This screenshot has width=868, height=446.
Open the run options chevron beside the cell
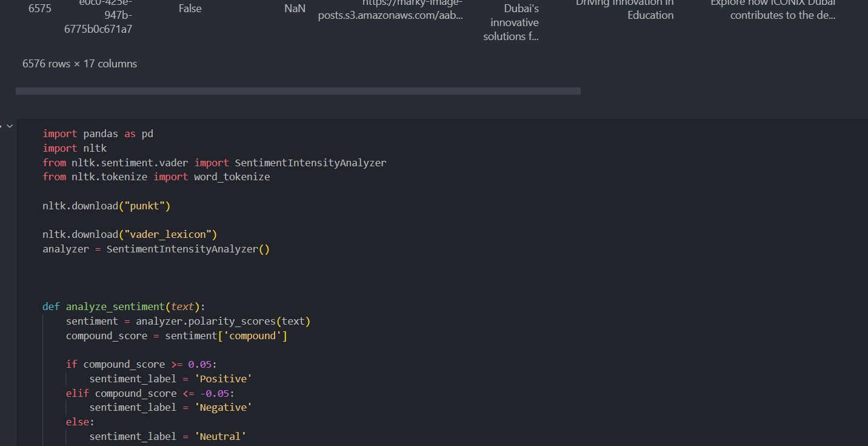tap(10, 126)
